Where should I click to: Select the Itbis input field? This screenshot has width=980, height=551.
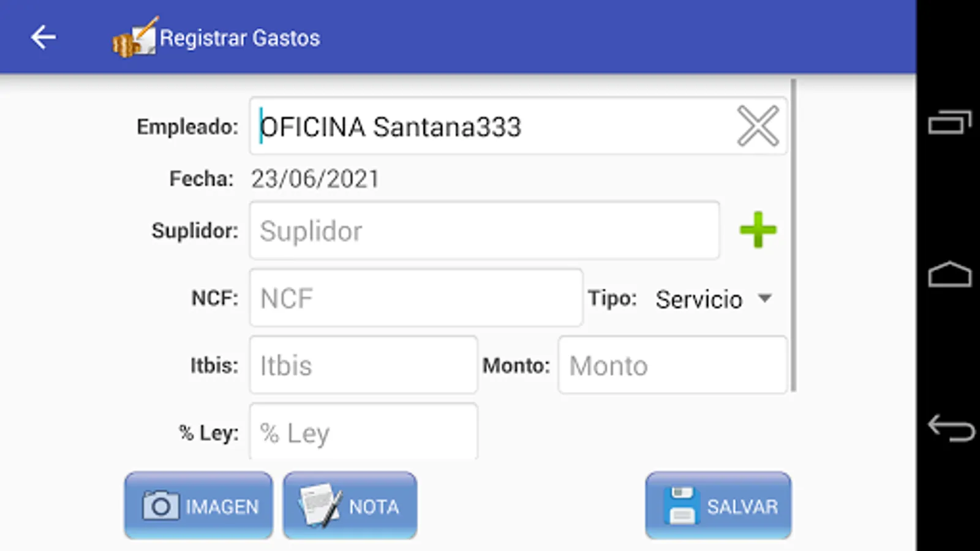(x=363, y=365)
